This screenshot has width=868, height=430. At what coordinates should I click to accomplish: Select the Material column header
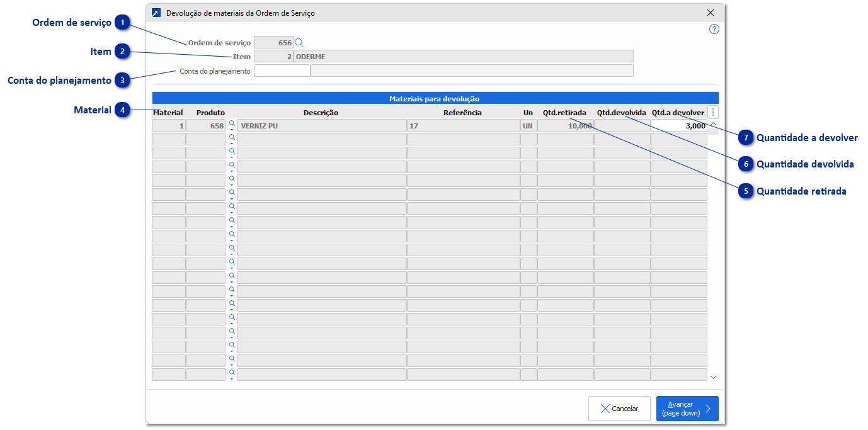point(168,113)
